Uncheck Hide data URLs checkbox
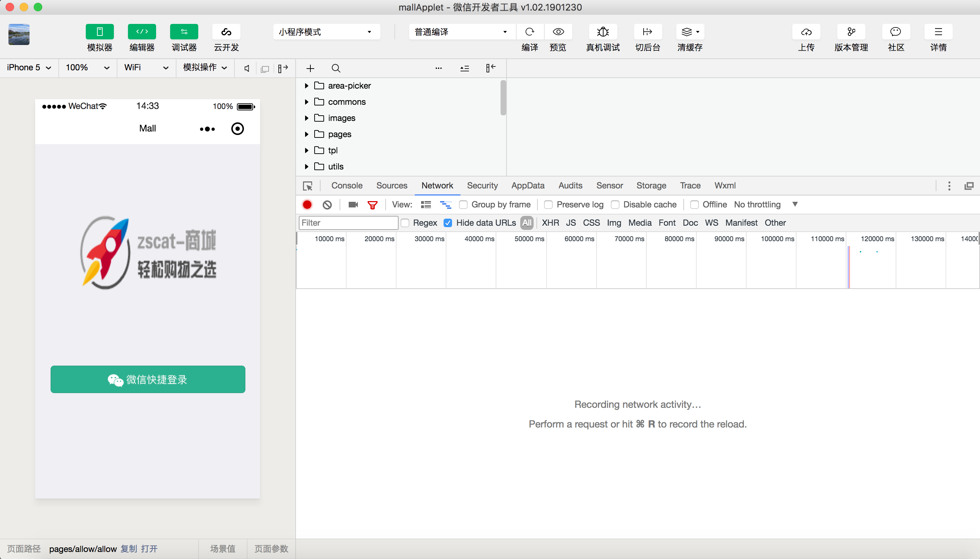 (447, 223)
